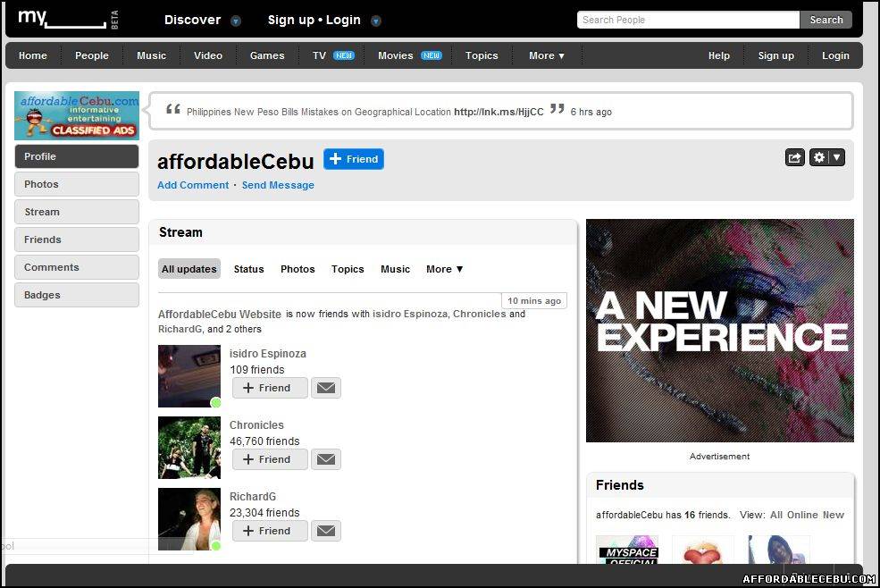
Task: Click the A New Experience advertisement
Action: [720, 331]
